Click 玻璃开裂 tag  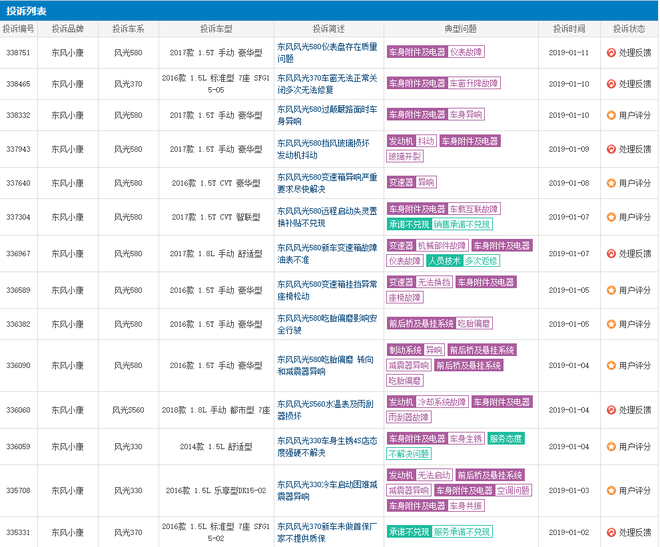[405, 156]
